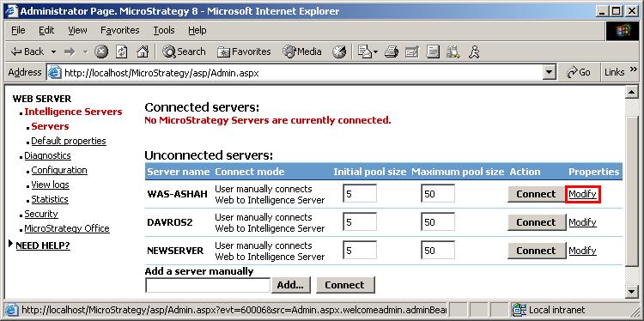Open the Favorites menu
Image resolution: width=644 pixels, height=321 pixels.
point(120,30)
